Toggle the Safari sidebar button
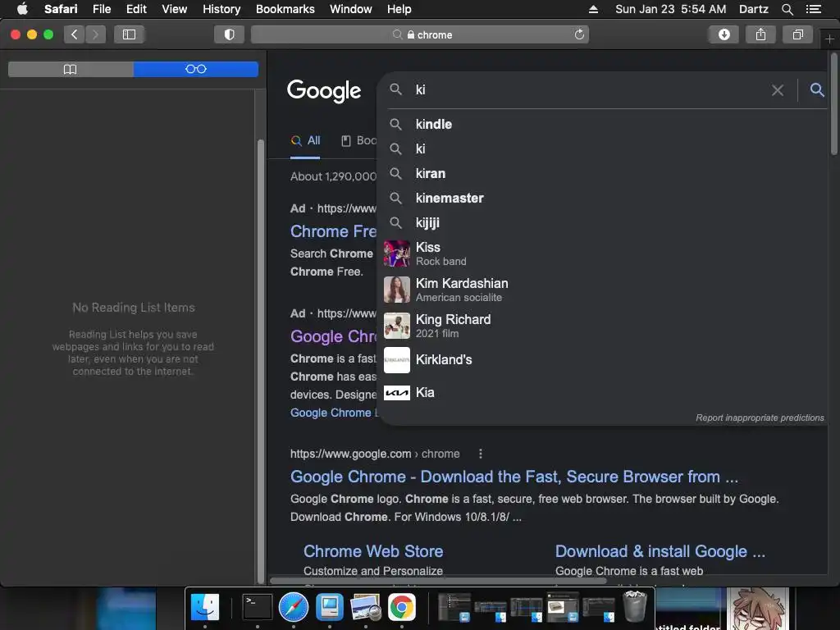Screen dimensions: 840x630 coord(129,34)
